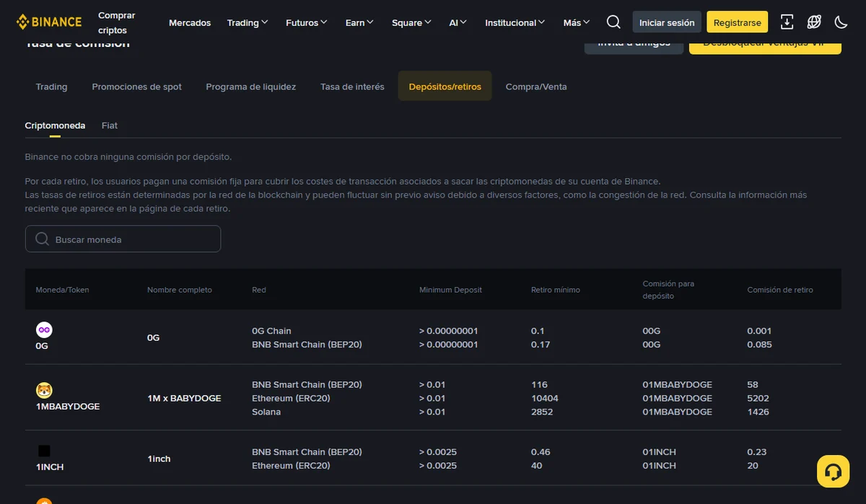Click the Comisión para depósito header
Image resolution: width=866 pixels, height=504 pixels.
click(x=669, y=290)
